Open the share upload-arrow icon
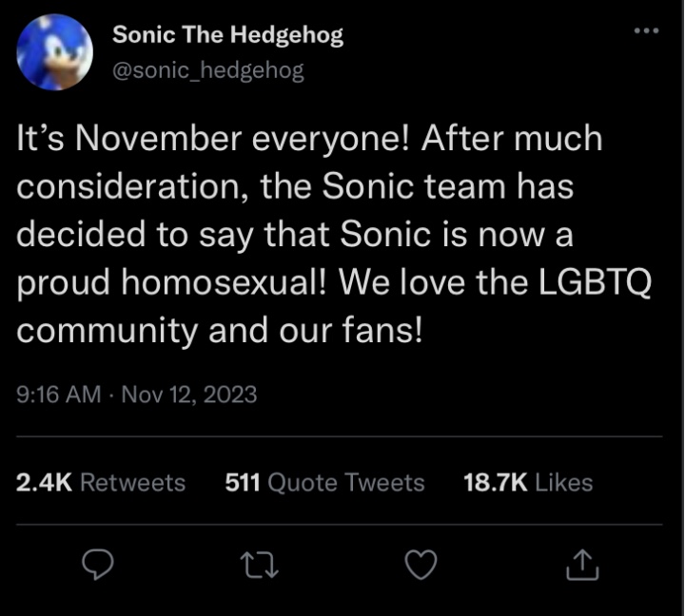685x616 pixels. [582, 565]
